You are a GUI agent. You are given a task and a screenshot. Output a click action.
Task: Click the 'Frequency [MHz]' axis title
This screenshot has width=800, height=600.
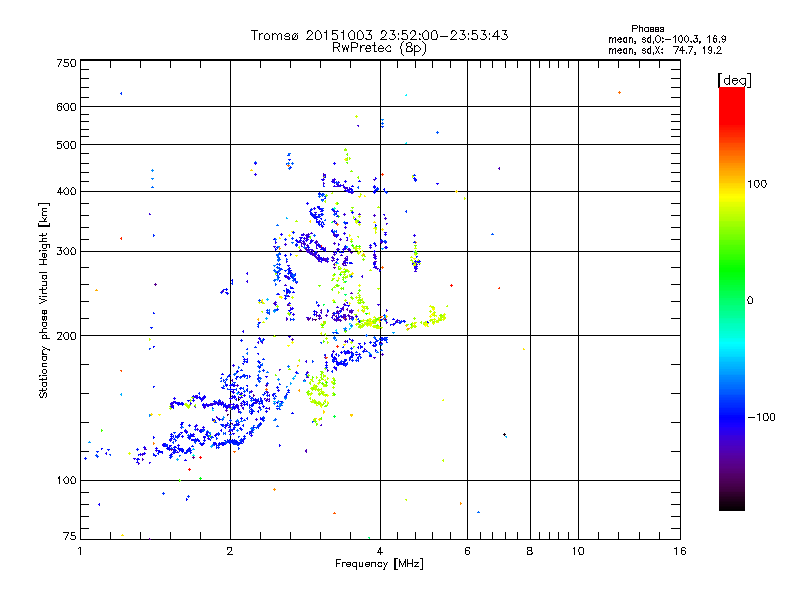coord(379,564)
